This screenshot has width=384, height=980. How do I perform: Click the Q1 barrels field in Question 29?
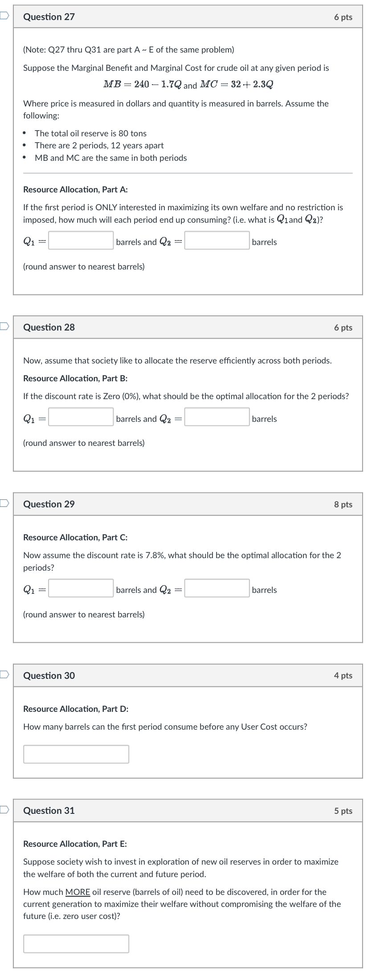(80, 588)
